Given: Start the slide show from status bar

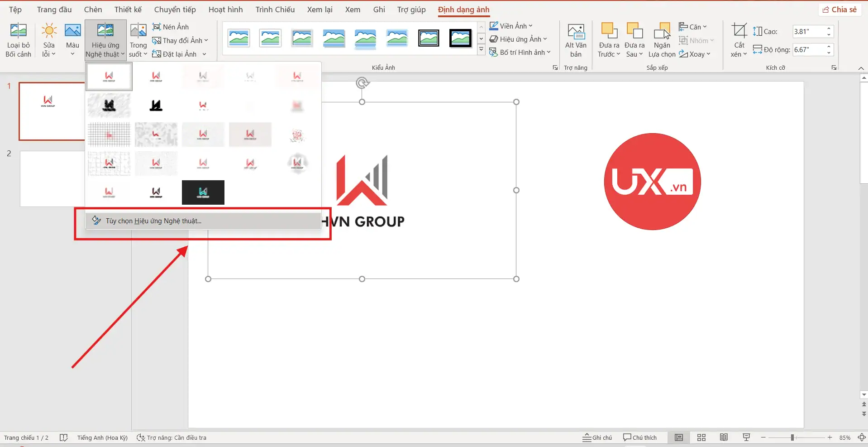Looking at the screenshot, I should [746, 437].
